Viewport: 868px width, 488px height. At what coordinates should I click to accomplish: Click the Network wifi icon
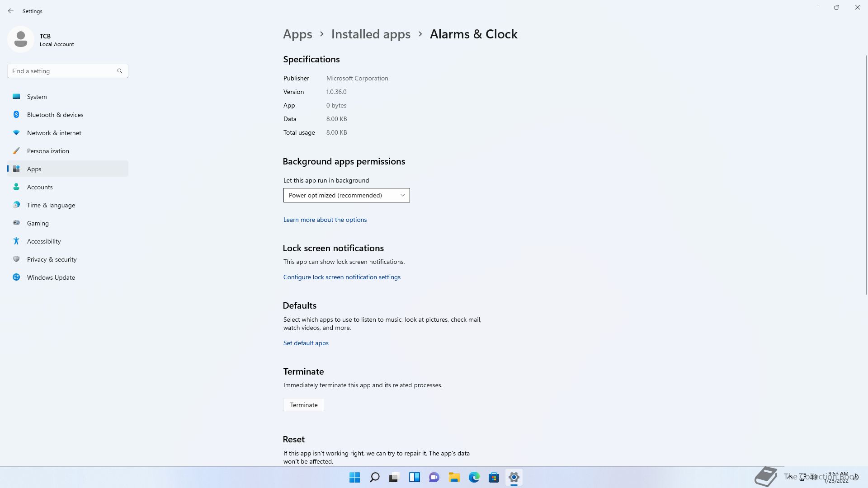[x=16, y=133]
